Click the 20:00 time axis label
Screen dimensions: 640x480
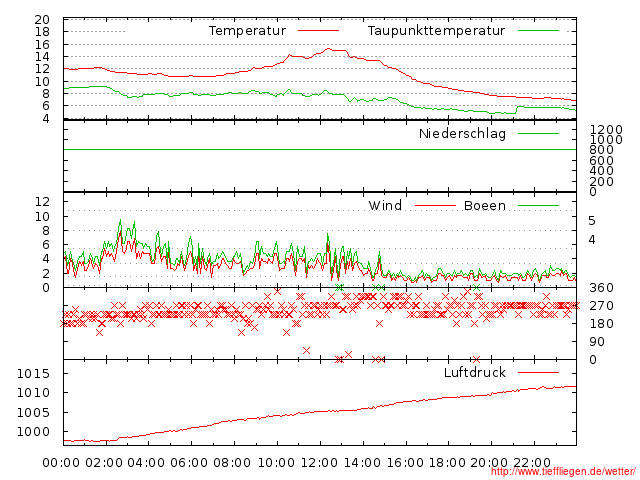tap(489, 463)
